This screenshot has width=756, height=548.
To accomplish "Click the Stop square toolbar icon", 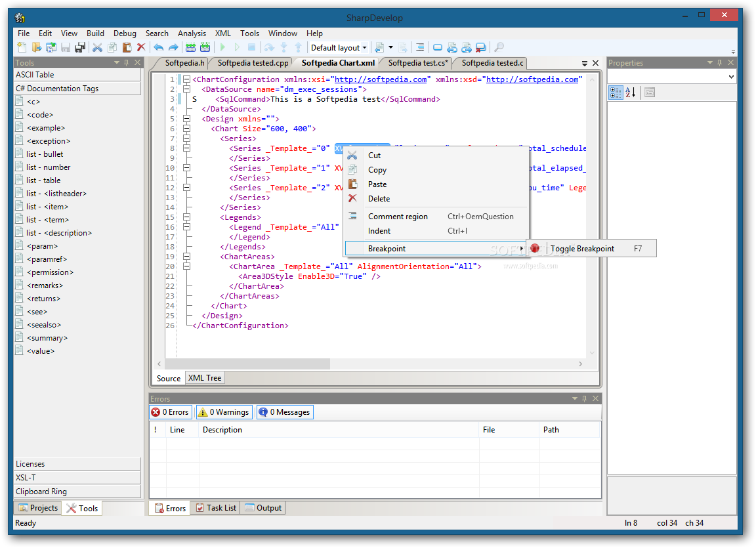I will (x=252, y=47).
